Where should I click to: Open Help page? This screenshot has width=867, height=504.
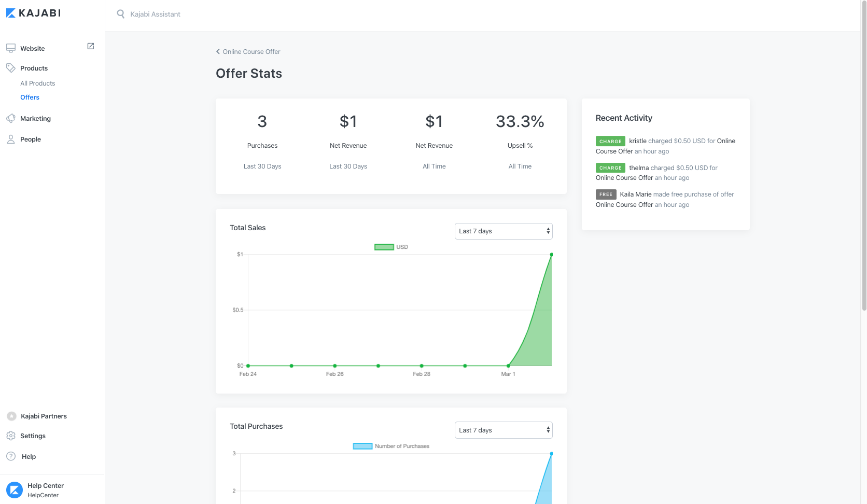(x=29, y=456)
